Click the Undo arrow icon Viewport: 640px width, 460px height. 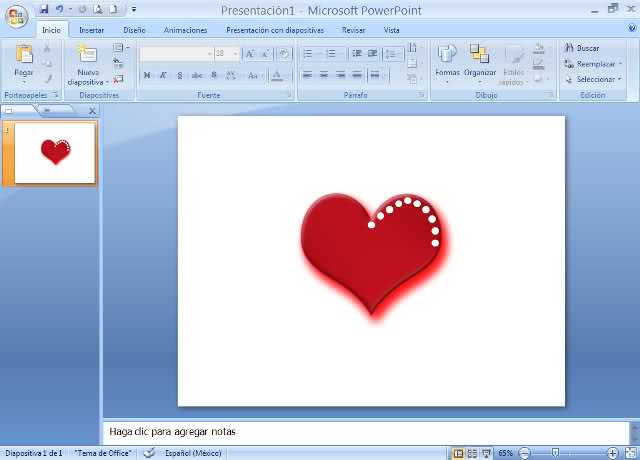click(60, 9)
